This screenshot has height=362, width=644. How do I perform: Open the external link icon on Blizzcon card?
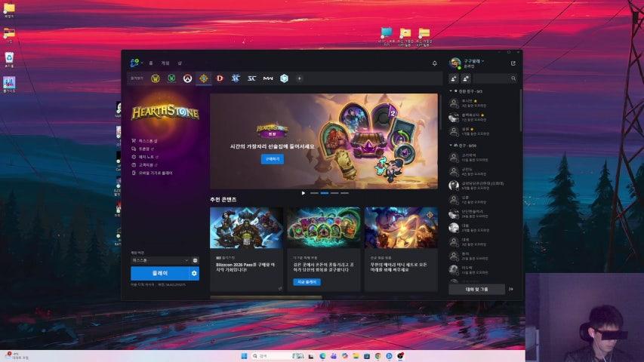pyautogui.click(x=281, y=289)
